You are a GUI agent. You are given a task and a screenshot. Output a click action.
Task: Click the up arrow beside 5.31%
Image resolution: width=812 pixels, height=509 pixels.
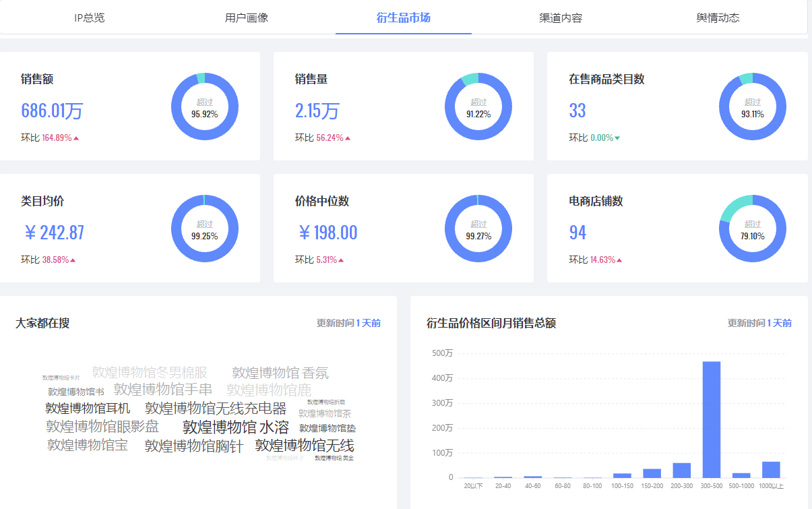pos(342,260)
